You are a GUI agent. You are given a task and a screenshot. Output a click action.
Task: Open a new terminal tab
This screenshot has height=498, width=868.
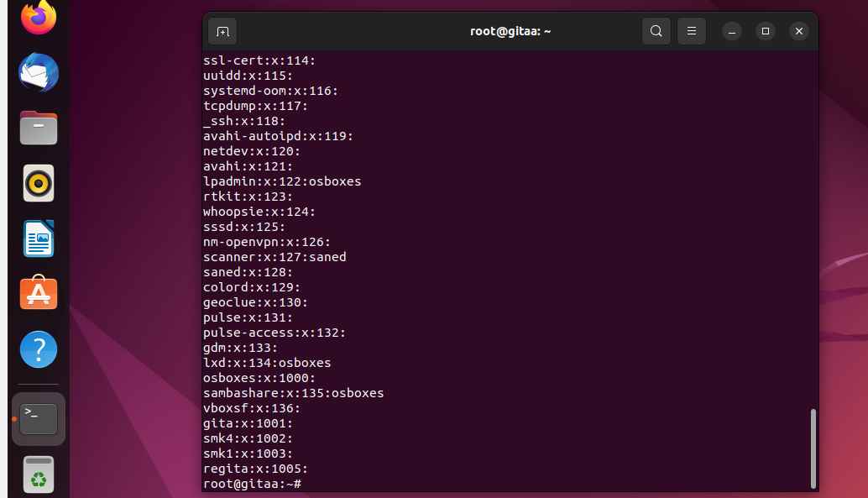(x=222, y=32)
